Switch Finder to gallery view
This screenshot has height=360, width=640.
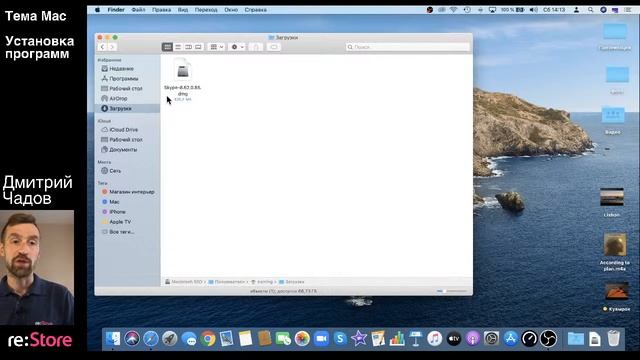click(198, 47)
